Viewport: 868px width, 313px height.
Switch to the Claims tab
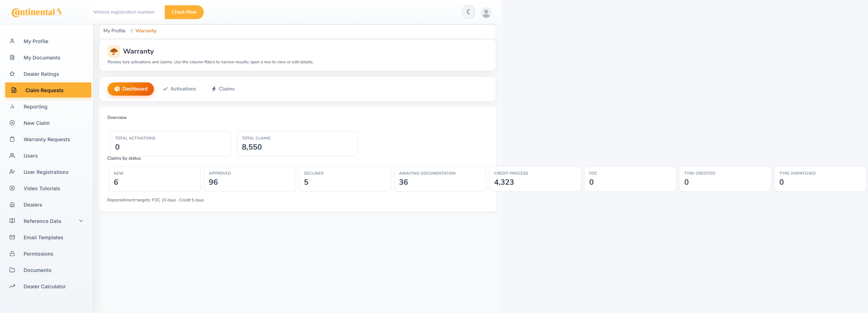[223, 89]
